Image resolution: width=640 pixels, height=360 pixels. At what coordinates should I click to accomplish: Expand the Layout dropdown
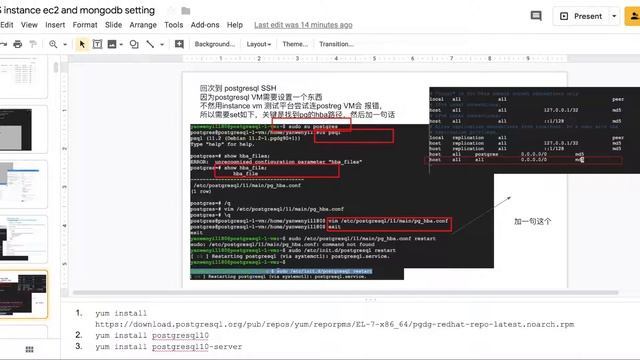click(259, 44)
